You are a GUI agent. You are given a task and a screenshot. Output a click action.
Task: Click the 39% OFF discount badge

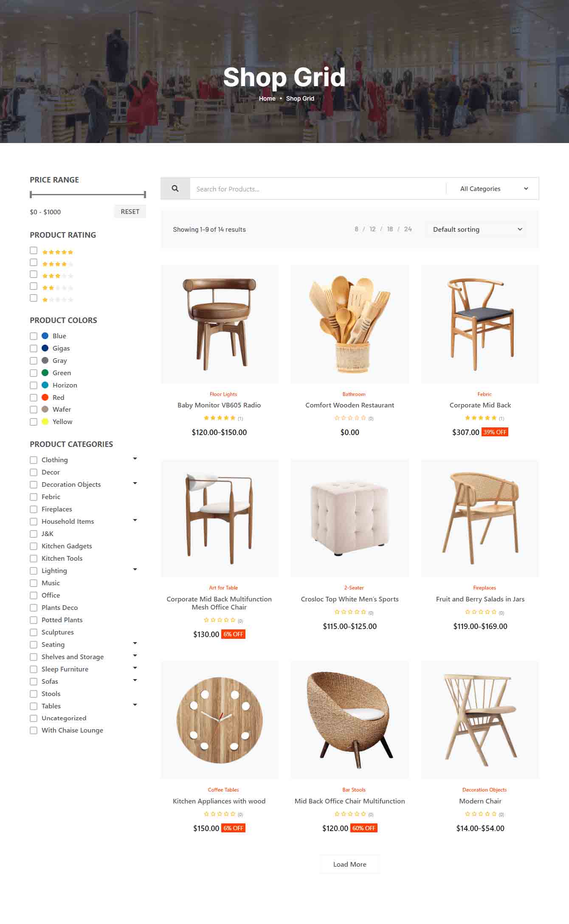pos(495,432)
